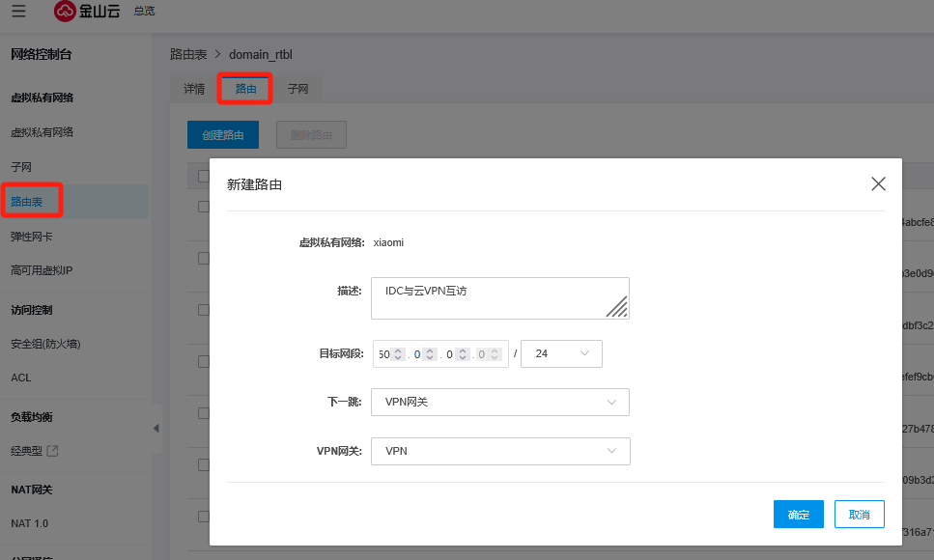Switch to the 详情 tab
Screen dimensions: 934x560
coord(194,89)
